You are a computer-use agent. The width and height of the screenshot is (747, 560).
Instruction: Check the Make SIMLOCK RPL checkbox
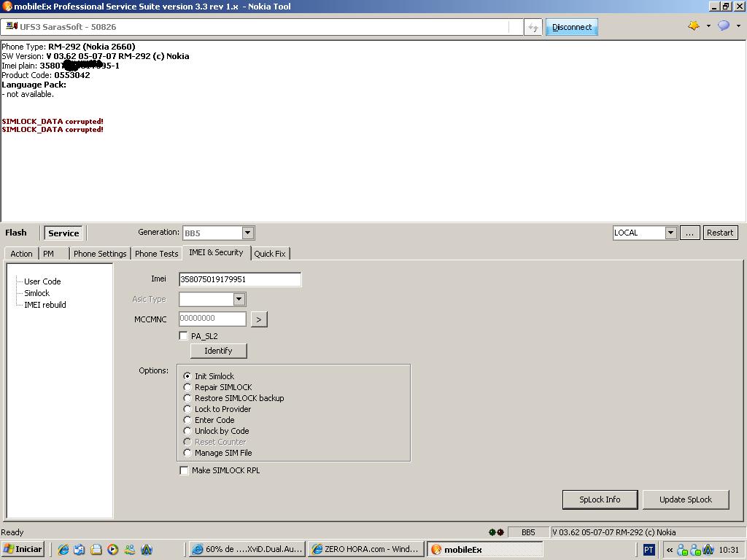tap(184, 470)
